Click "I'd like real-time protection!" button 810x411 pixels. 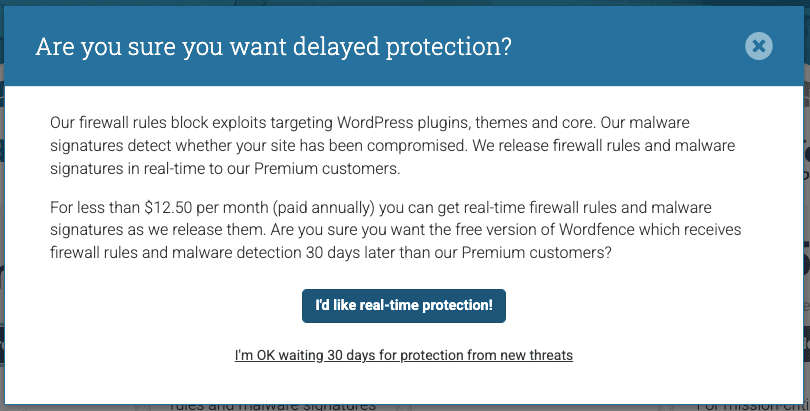click(x=404, y=305)
